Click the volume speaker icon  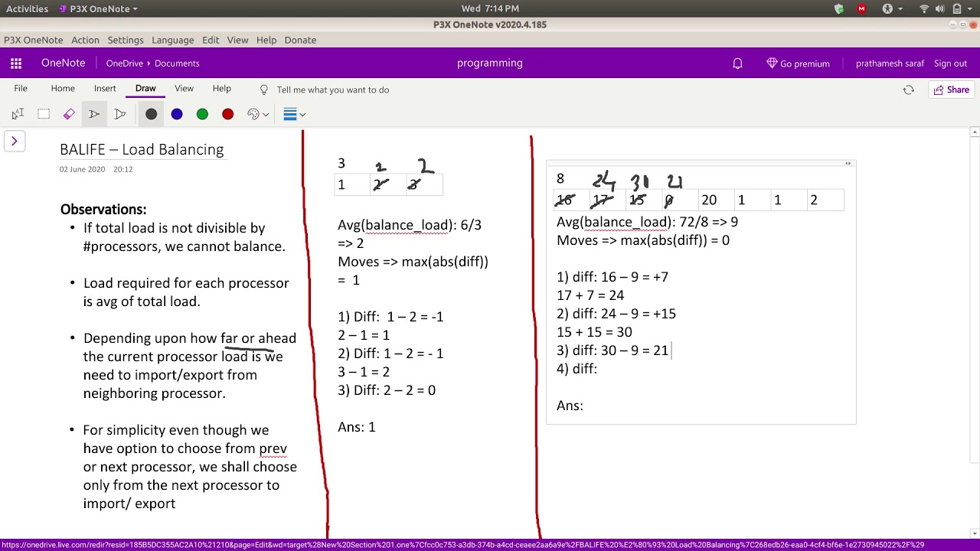coord(941,8)
